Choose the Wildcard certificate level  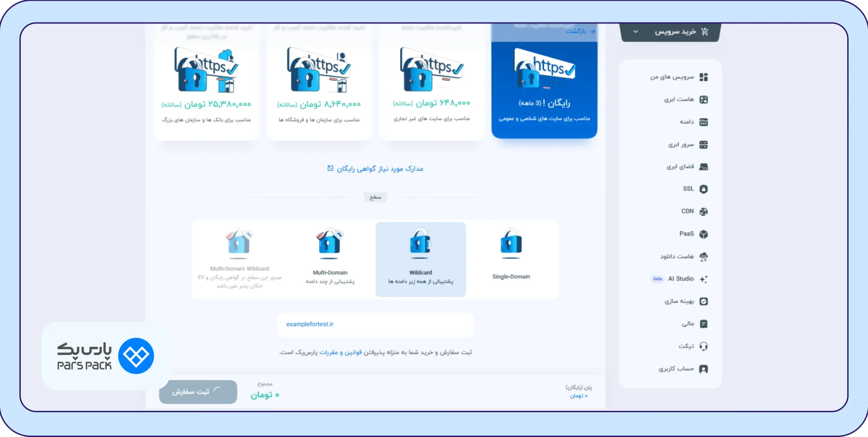click(420, 259)
